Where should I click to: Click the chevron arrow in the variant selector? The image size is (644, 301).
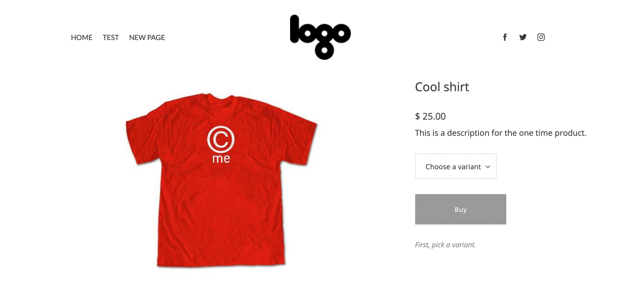click(x=488, y=167)
